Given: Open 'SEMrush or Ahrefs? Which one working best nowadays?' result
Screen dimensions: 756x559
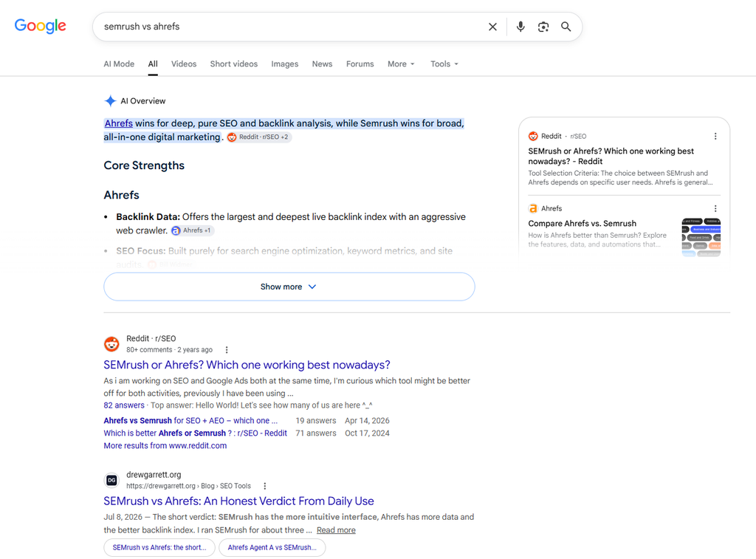Looking at the screenshot, I should coord(247,365).
